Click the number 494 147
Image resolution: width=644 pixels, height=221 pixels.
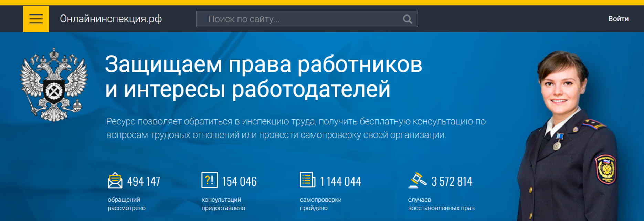pos(144,181)
